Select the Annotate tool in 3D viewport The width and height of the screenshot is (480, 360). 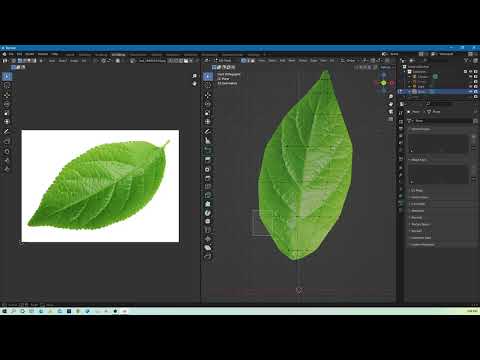click(208, 132)
